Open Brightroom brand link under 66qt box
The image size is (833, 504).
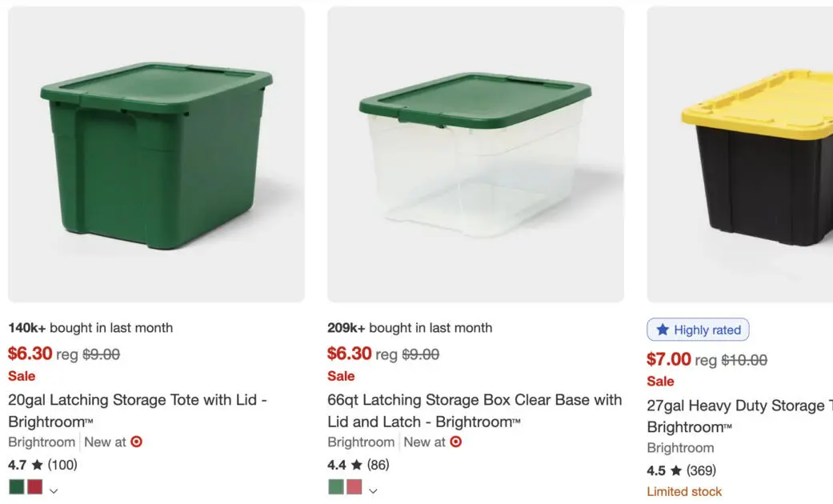361,442
